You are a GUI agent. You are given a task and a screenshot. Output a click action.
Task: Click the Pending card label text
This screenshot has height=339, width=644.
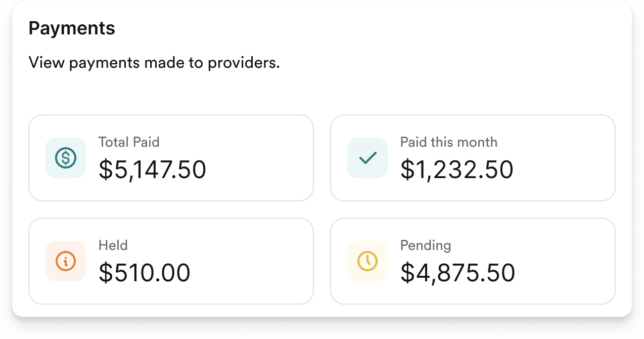pyautogui.click(x=426, y=245)
